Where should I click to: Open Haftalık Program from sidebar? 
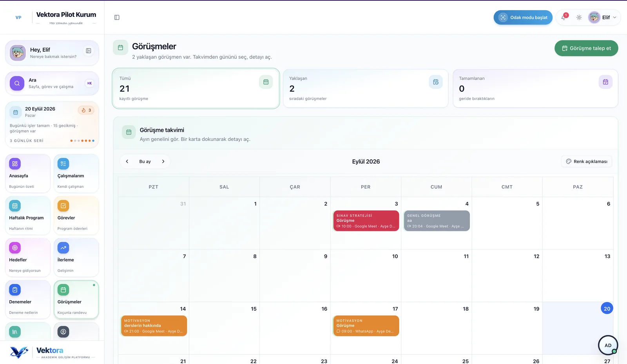coord(28,215)
